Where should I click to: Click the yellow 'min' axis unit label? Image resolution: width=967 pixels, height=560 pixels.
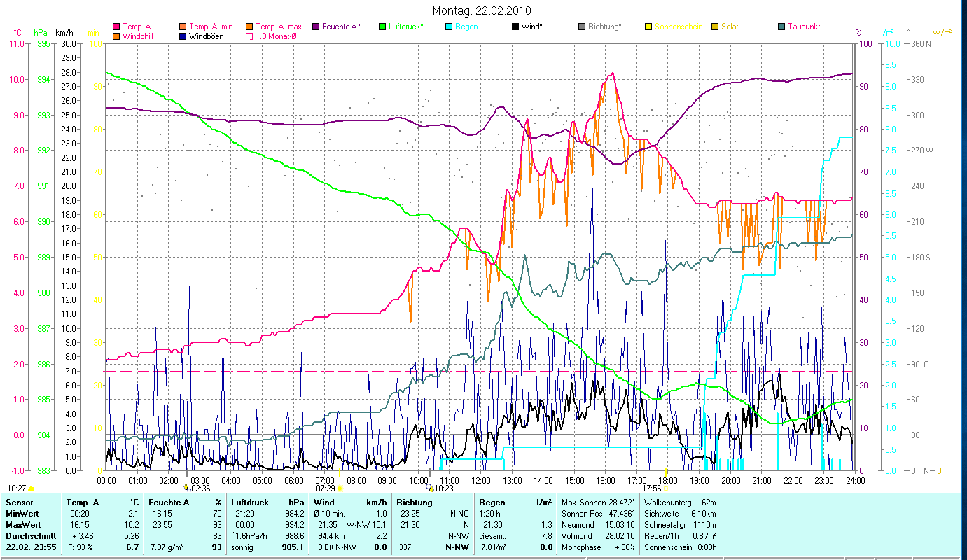click(93, 33)
